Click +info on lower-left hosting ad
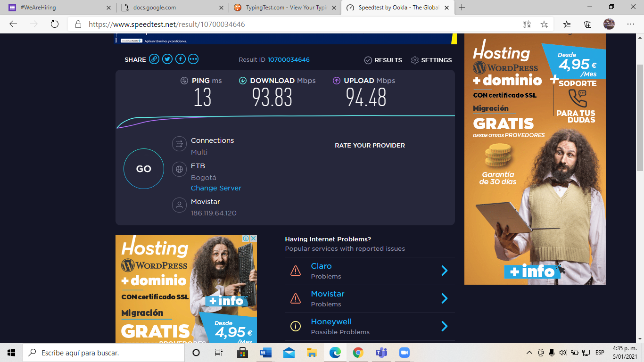644x362 pixels. [x=226, y=301]
